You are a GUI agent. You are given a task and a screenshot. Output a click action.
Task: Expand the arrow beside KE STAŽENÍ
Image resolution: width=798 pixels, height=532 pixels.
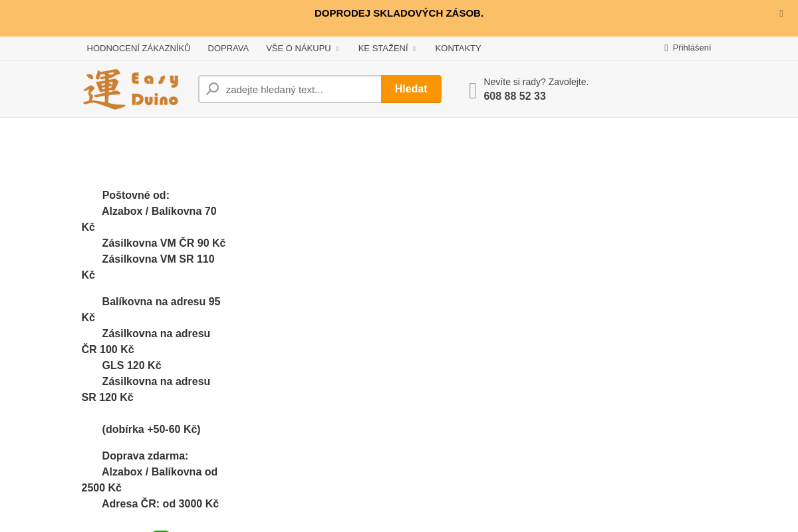[414, 49]
